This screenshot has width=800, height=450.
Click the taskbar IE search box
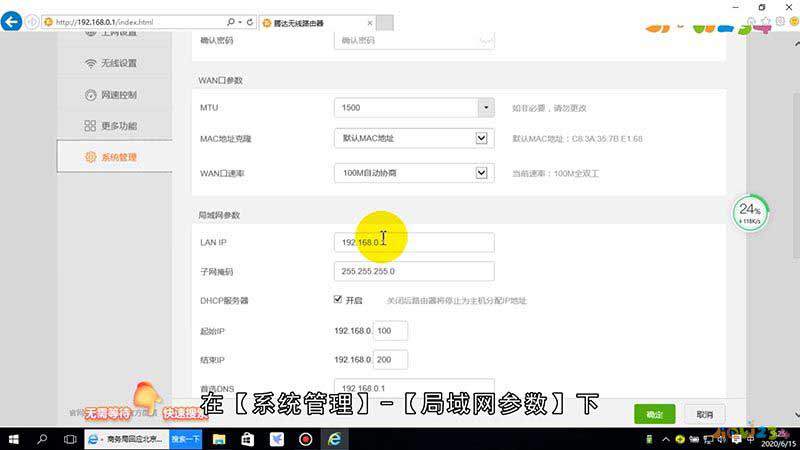click(127, 439)
